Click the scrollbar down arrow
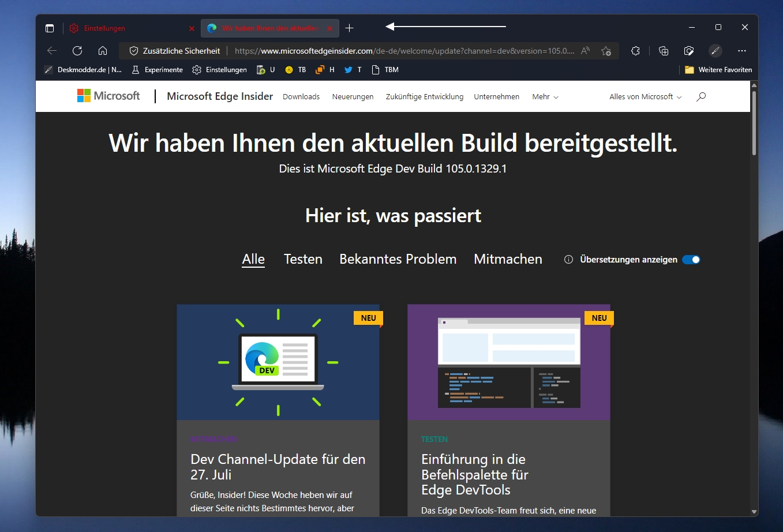 [x=754, y=512]
